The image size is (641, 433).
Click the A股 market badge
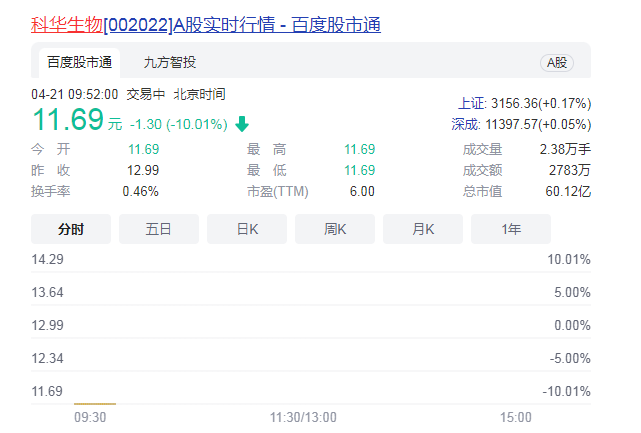click(x=557, y=63)
